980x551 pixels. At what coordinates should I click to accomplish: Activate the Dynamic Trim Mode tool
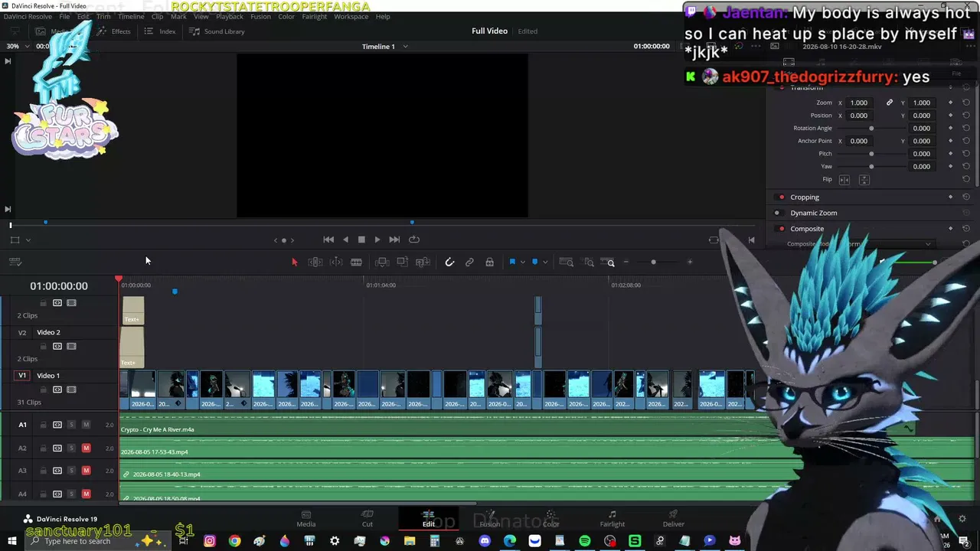tap(335, 262)
